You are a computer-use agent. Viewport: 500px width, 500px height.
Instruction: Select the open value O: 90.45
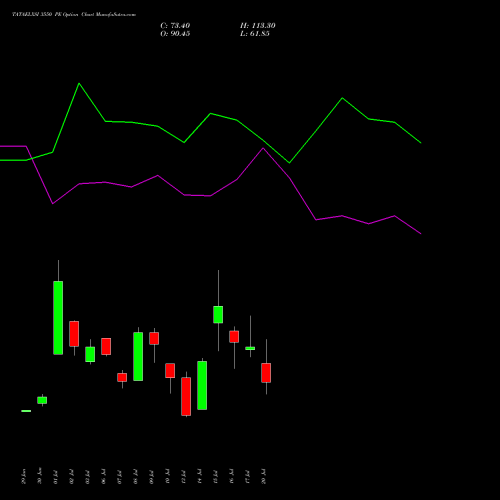(175, 34)
